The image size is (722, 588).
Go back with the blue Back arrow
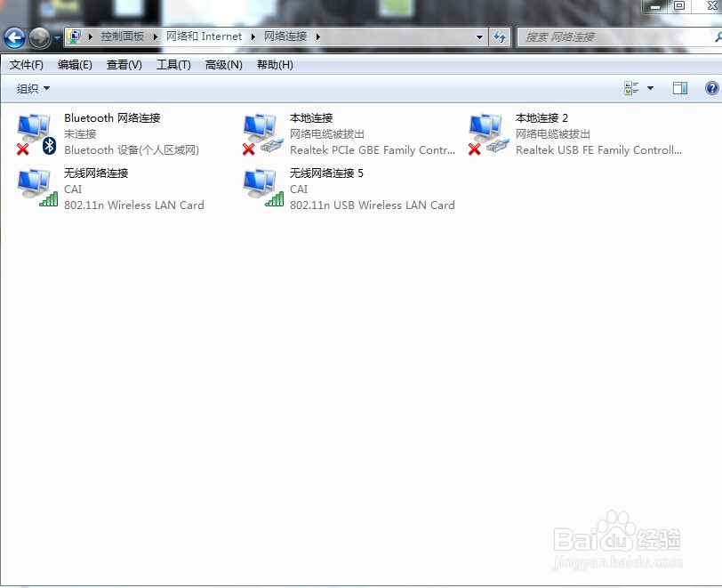[x=14, y=37]
